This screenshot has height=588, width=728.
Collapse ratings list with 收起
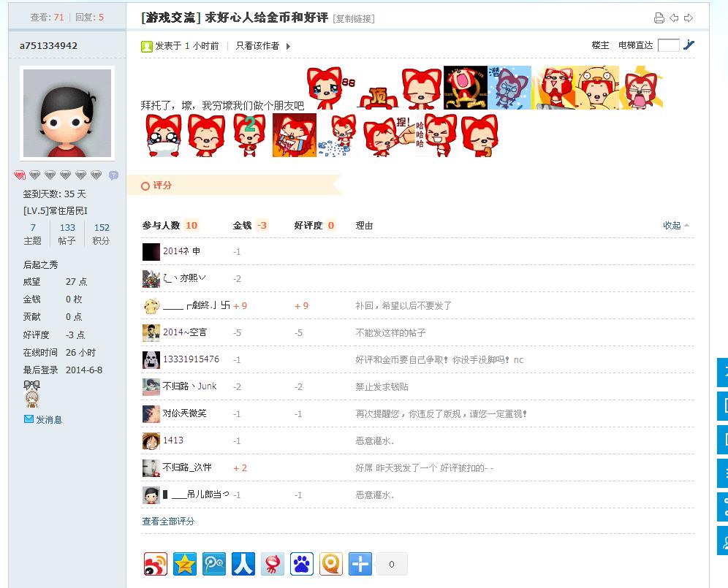pos(675,226)
